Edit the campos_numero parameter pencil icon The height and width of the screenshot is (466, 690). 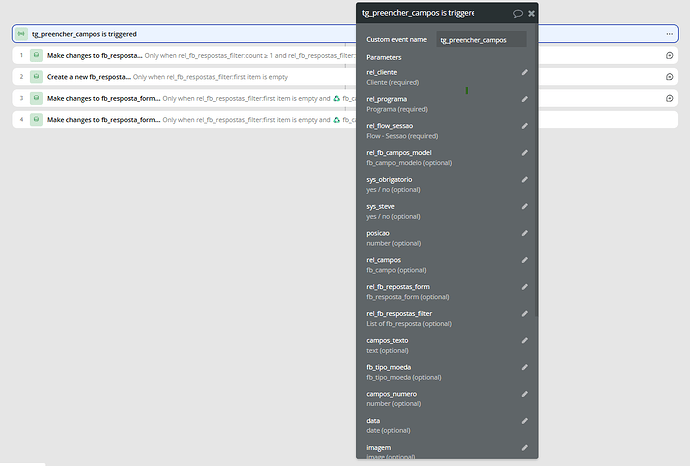pyautogui.click(x=525, y=394)
